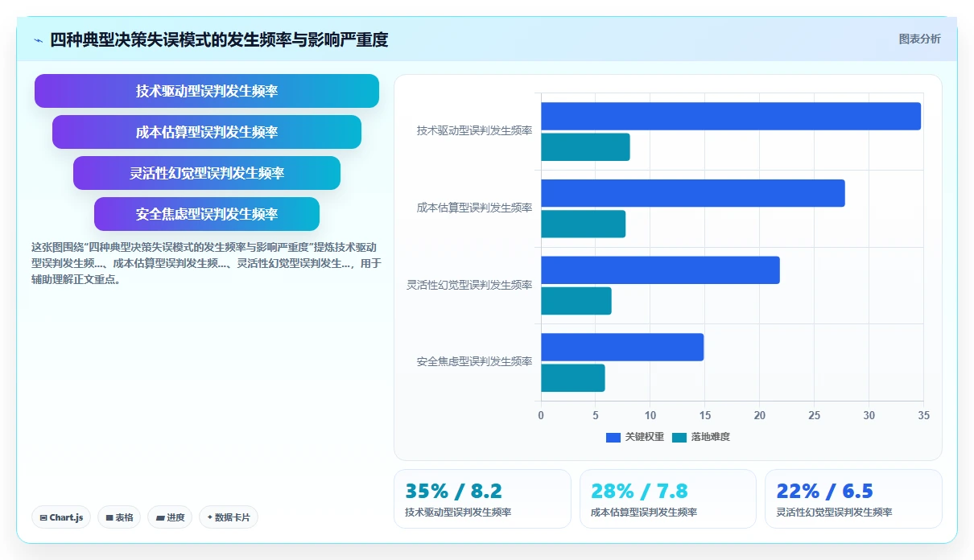Screen dimensions: 974x560
Task: Click the x-axis tick value 35
Action: point(923,415)
